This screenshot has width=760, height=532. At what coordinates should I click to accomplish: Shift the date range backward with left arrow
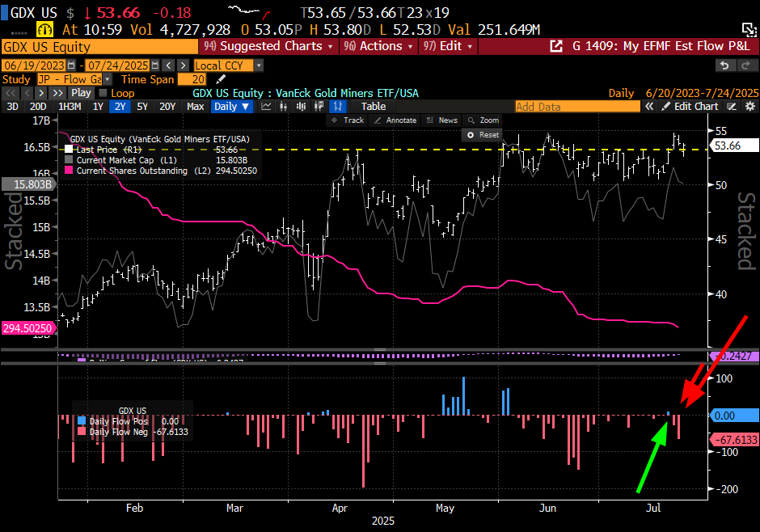169,65
